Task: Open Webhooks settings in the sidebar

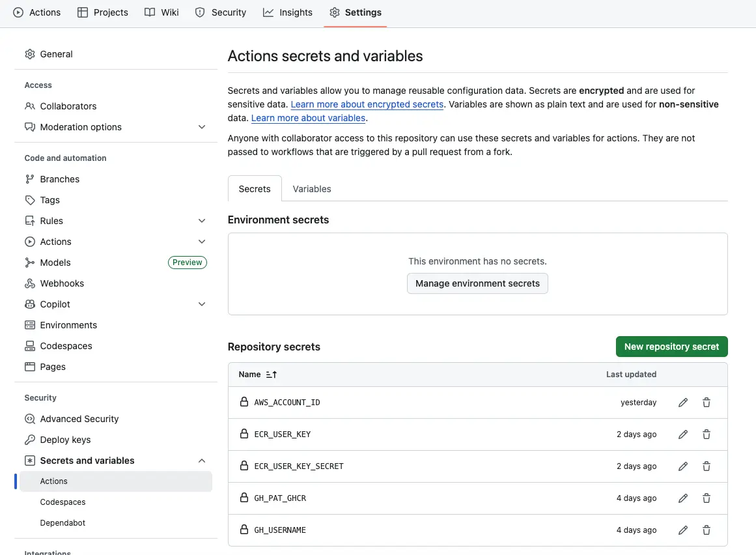Action: point(62,283)
